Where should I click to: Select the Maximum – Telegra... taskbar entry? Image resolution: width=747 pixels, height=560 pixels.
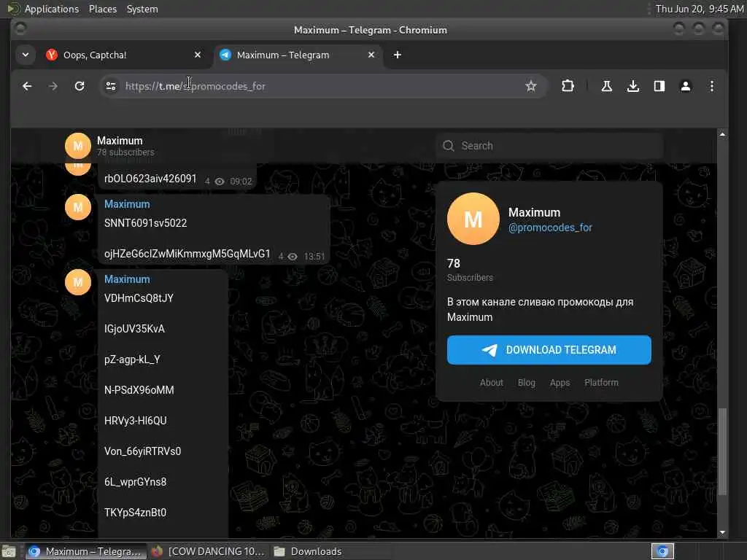coord(85,551)
